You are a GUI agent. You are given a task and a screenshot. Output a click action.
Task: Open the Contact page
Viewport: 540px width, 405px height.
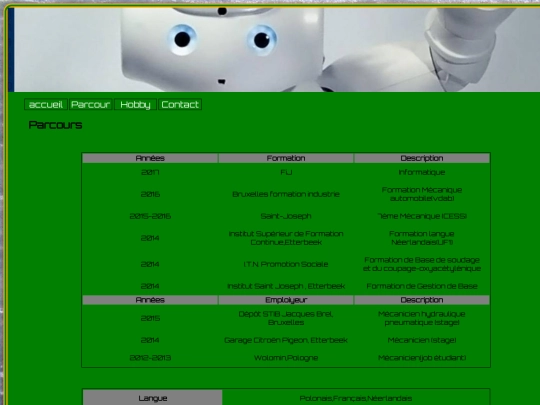click(x=180, y=104)
